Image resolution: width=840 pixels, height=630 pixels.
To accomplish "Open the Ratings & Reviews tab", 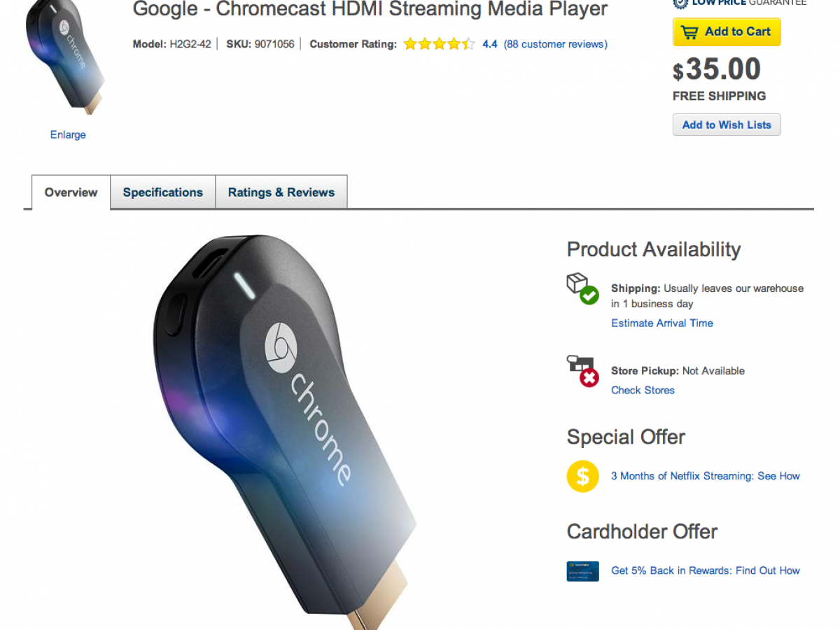I will click(281, 192).
